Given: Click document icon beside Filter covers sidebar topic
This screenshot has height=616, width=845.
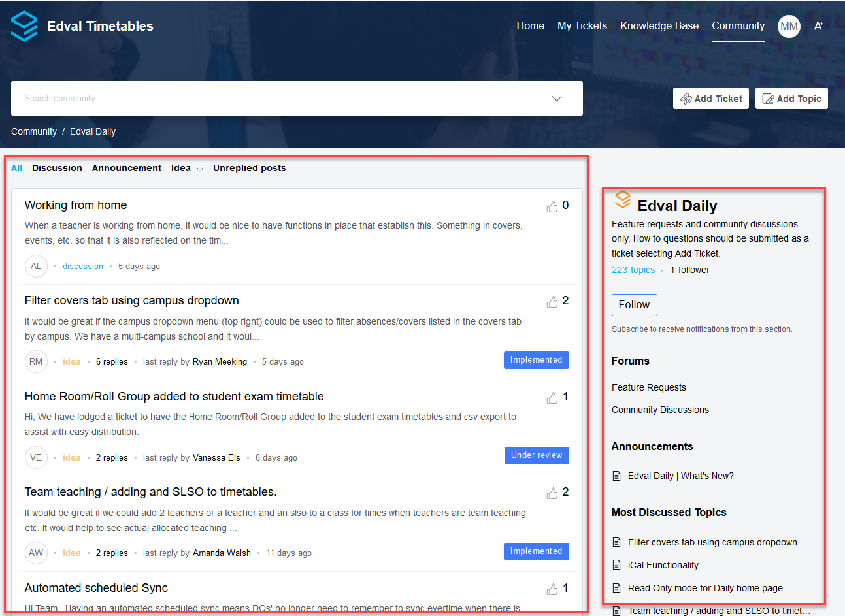Looking at the screenshot, I should point(616,542).
